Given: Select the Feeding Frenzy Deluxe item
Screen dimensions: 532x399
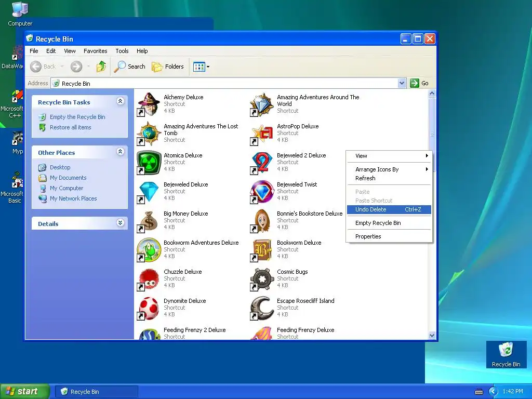Looking at the screenshot, I should click(x=292, y=333).
